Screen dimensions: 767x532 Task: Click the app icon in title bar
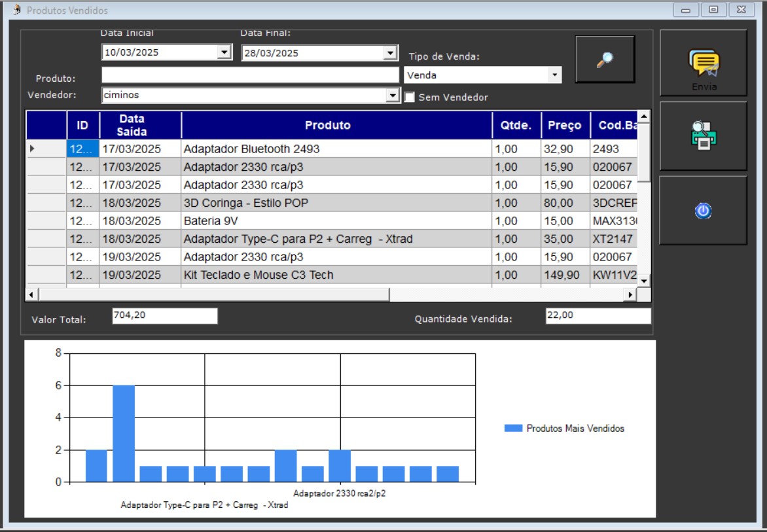point(16,10)
